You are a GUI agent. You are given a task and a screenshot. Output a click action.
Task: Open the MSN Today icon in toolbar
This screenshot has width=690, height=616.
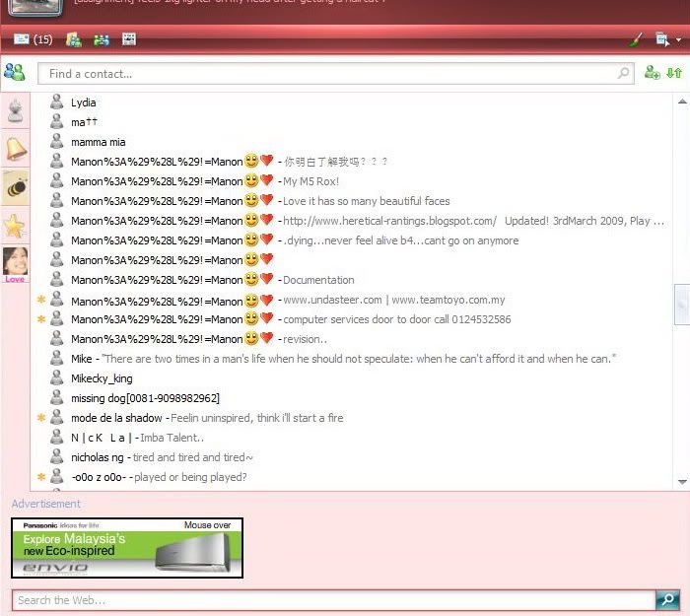tap(74, 39)
